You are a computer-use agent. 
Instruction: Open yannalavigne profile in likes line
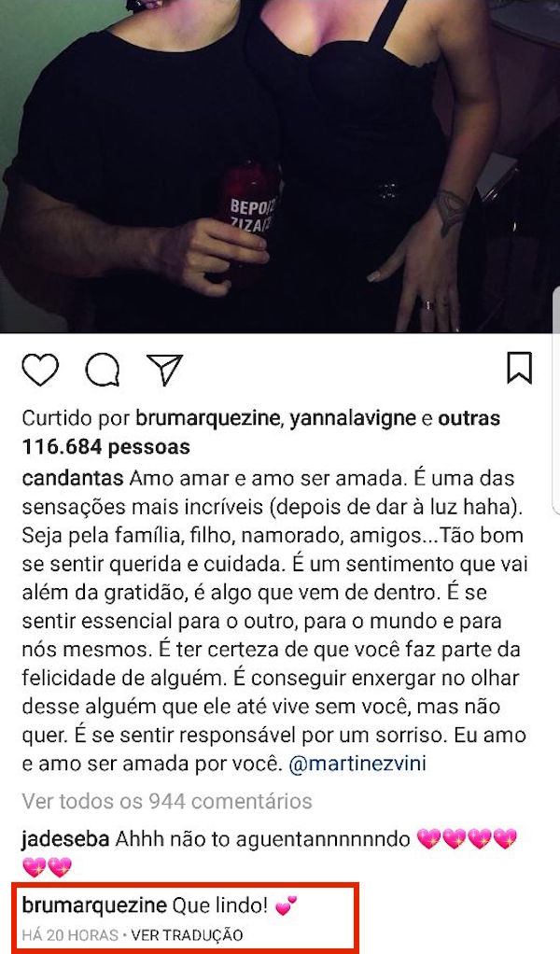(353, 418)
